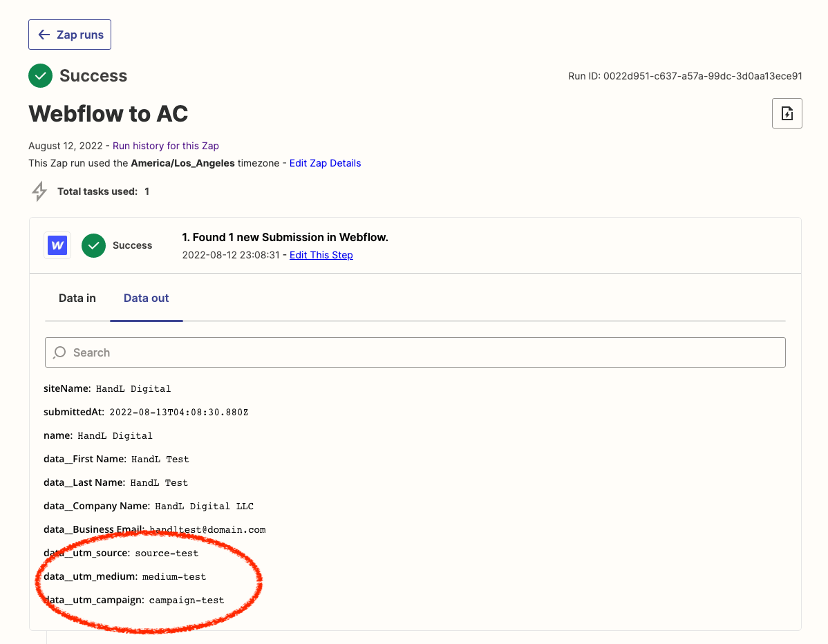
Task: Click the data__utm_source value source-test
Action: coord(167,553)
